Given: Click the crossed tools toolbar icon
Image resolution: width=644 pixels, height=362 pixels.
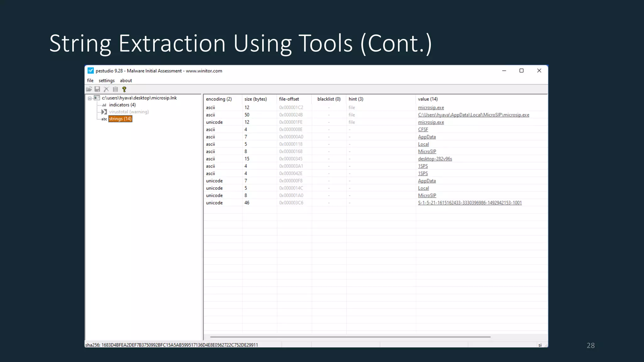Looking at the screenshot, I should tap(106, 89).
